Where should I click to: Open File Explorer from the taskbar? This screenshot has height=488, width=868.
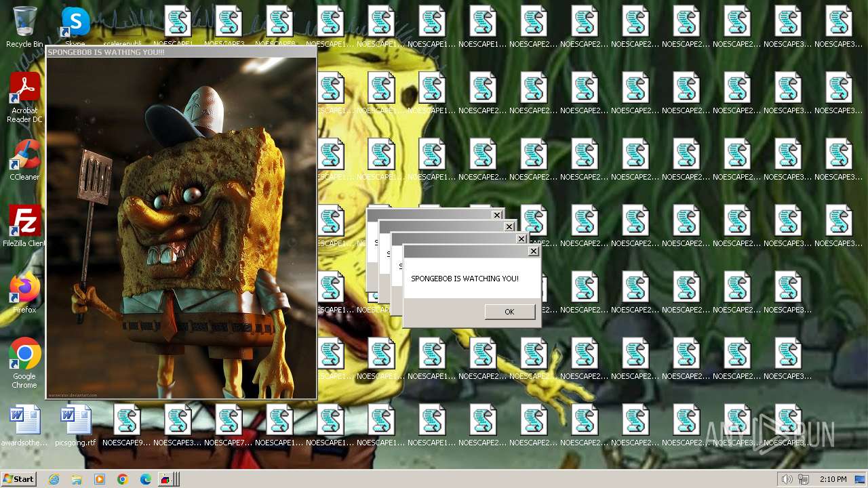pyautogui.click(x=77, y=479)
